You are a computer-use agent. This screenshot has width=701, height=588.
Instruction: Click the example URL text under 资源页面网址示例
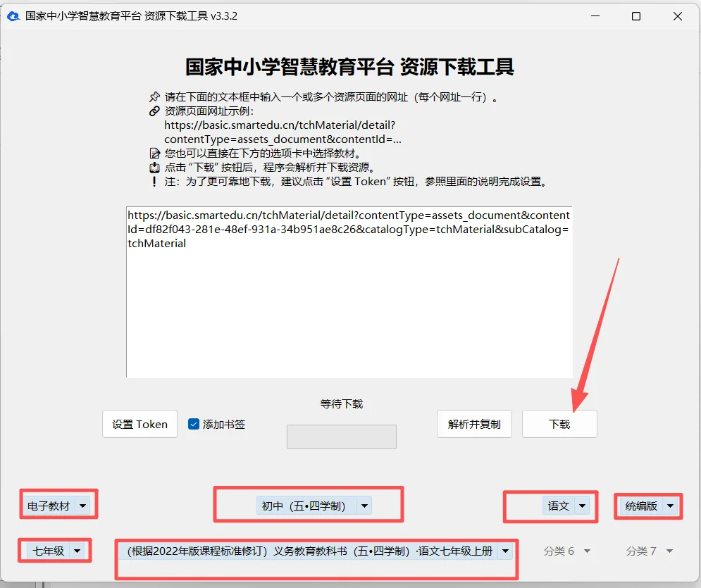click(x=283, y=132)
